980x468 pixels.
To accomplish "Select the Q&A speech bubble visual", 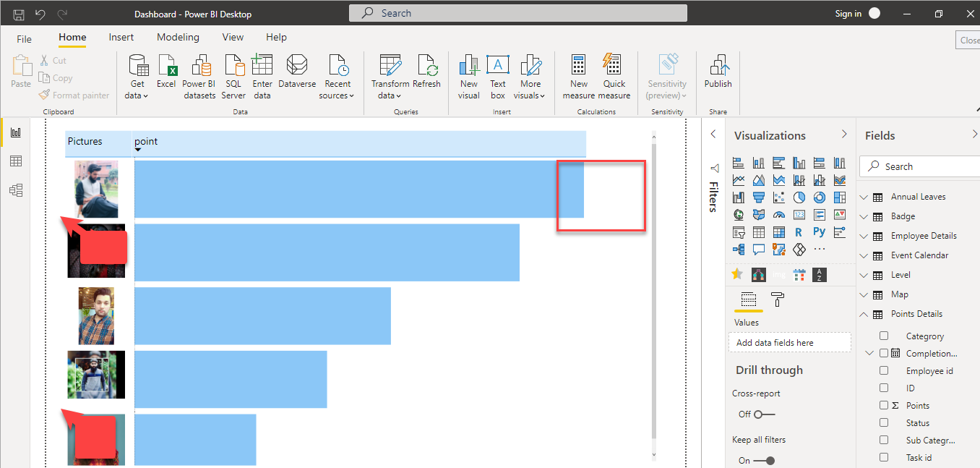I will tap(759, 250).
